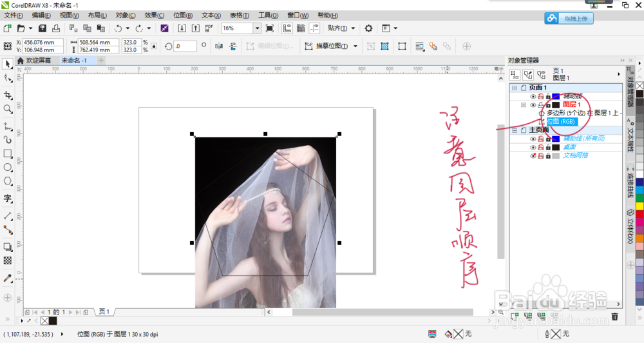Screen dimensions: 644x343
Task: Select 多边形 (5个边) object in tree
Action: tap(583, 113)
